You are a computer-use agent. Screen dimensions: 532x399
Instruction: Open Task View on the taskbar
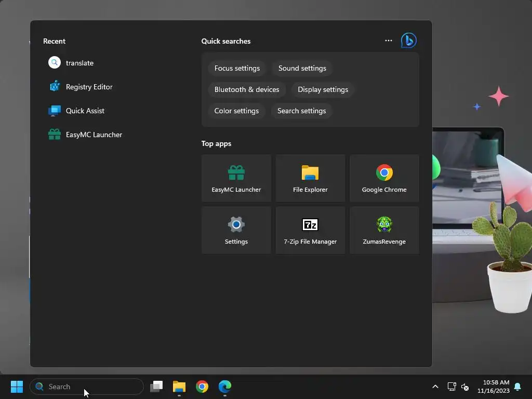(156, 387)
